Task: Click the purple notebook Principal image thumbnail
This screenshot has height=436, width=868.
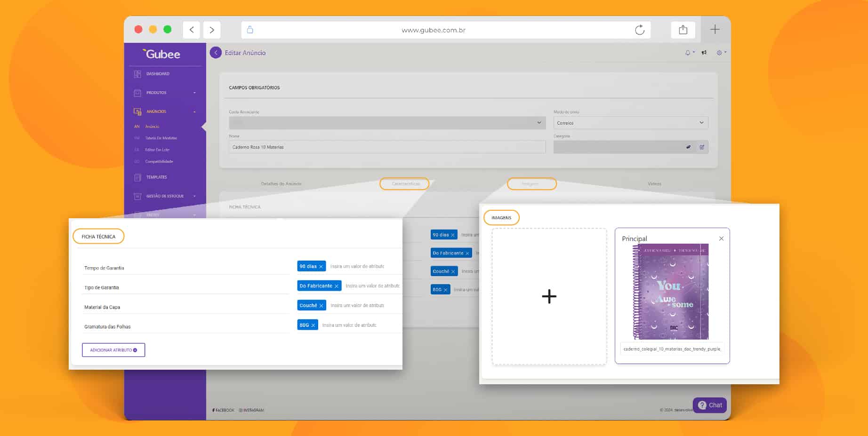Action: 671,292
